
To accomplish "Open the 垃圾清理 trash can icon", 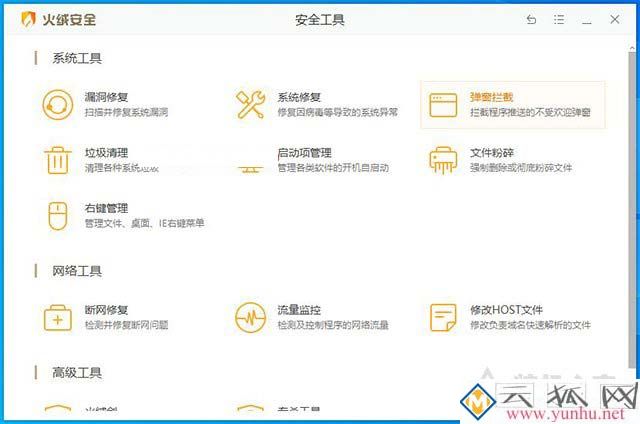I will 58,160.
